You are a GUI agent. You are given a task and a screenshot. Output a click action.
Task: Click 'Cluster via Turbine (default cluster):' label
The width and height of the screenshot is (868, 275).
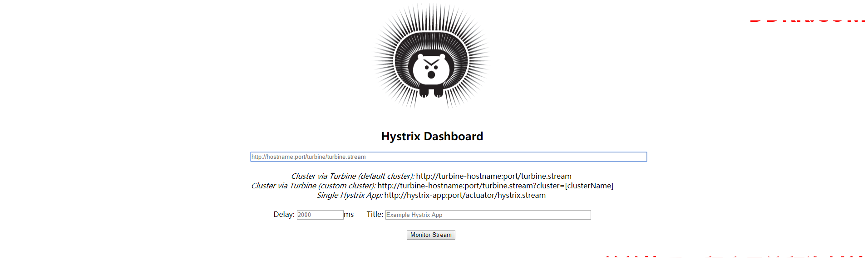coord(353,176)
